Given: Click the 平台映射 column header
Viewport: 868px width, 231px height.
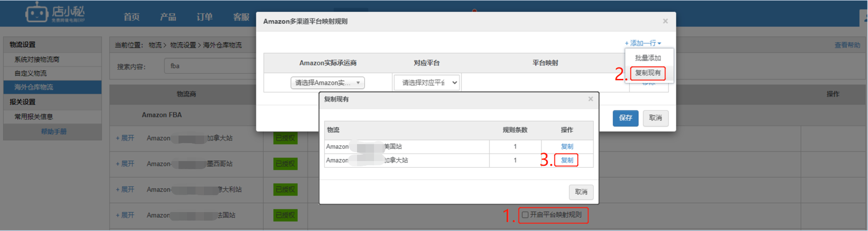Looking at the screenshot, I should [x=545, y=63].
